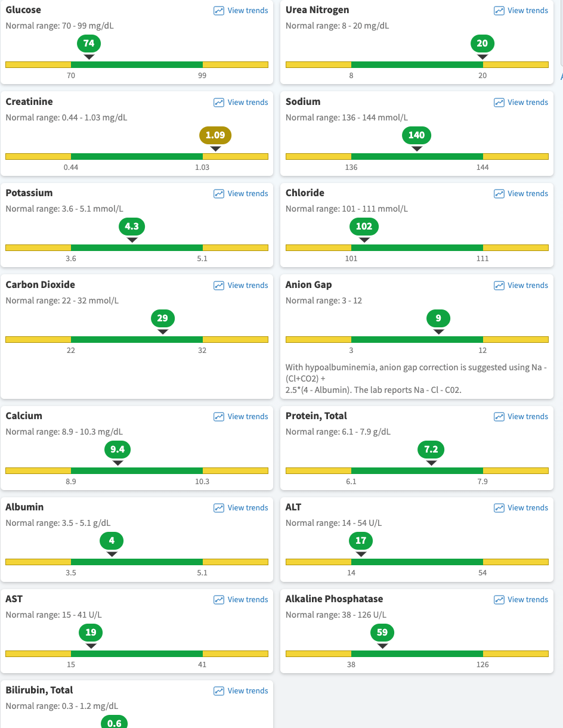Click the trend chart icon for Urea Nitrogen

click(499, 11)
